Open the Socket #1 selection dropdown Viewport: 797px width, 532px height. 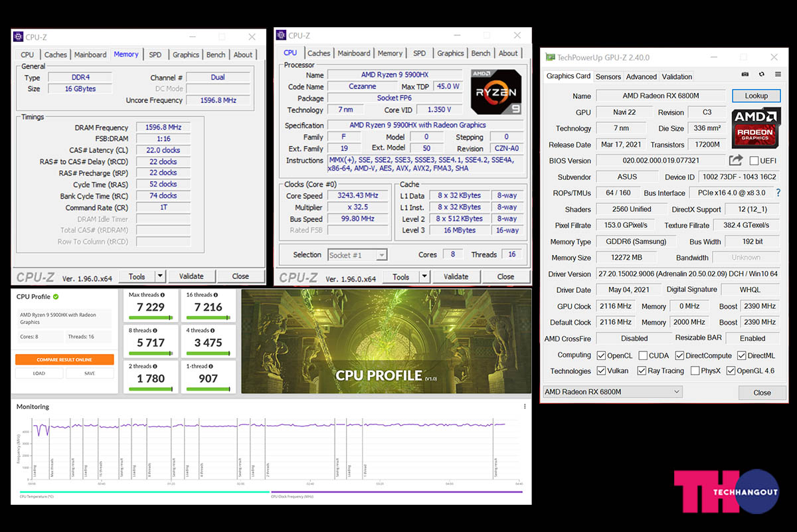(357, 255)
